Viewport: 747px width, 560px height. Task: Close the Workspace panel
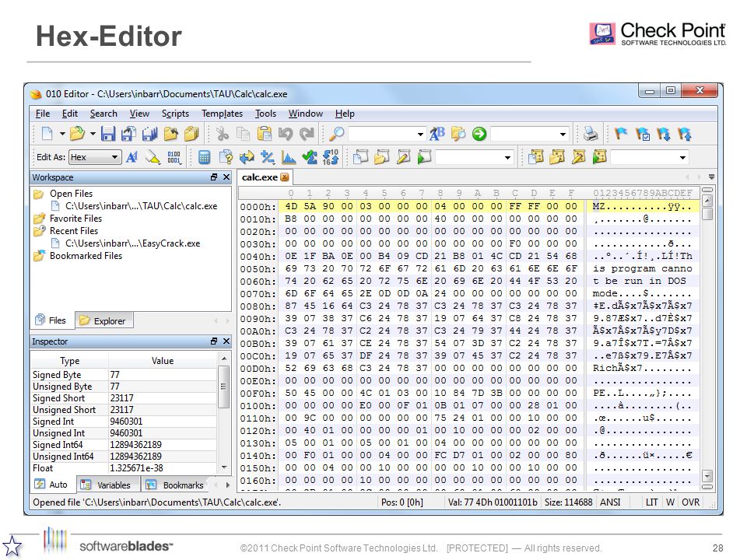(x=226, y=177)
